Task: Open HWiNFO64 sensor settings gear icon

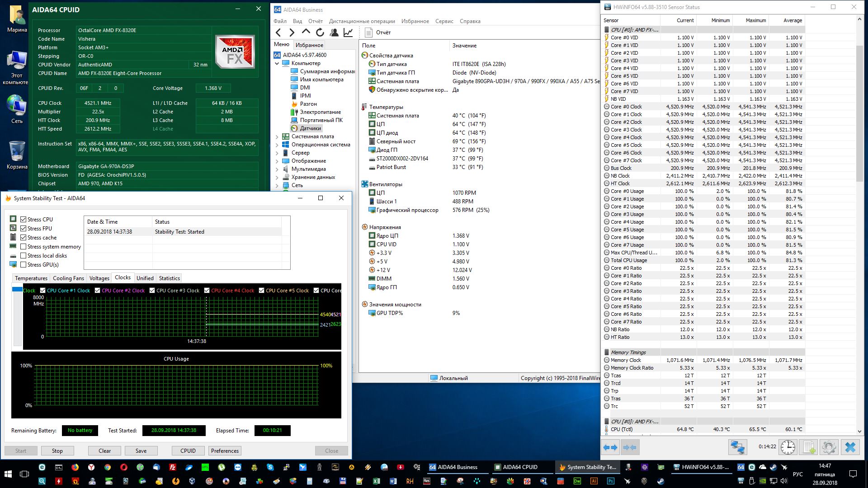Action: point(829,447)
